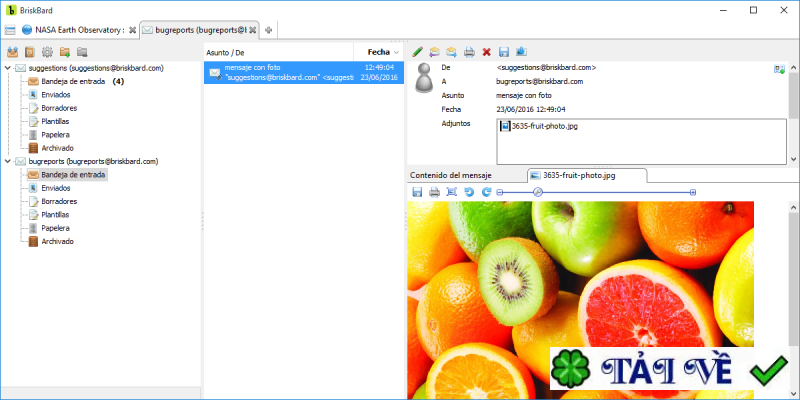This screenshot has width=800, height=400.
Task: Click the 3635-fruit-photo.jpg attachment in Adjuntos
Action: pos(539,126)
